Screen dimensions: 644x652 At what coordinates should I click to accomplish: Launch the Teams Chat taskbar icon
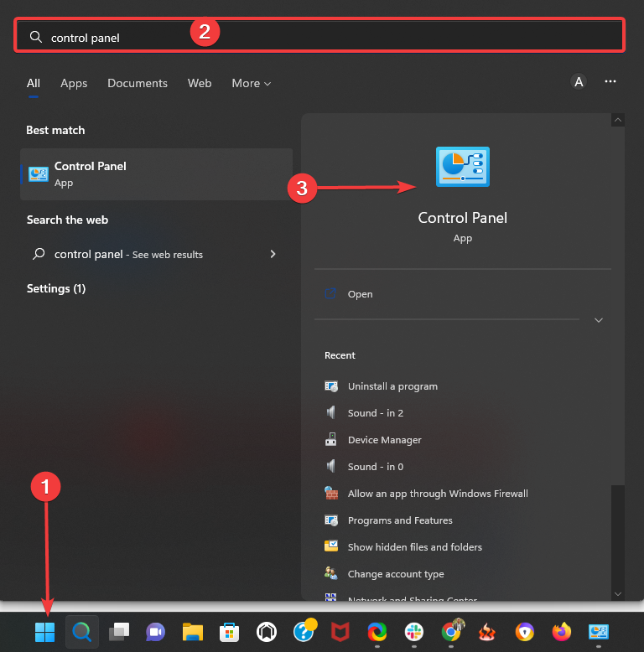tap(156, 632)
